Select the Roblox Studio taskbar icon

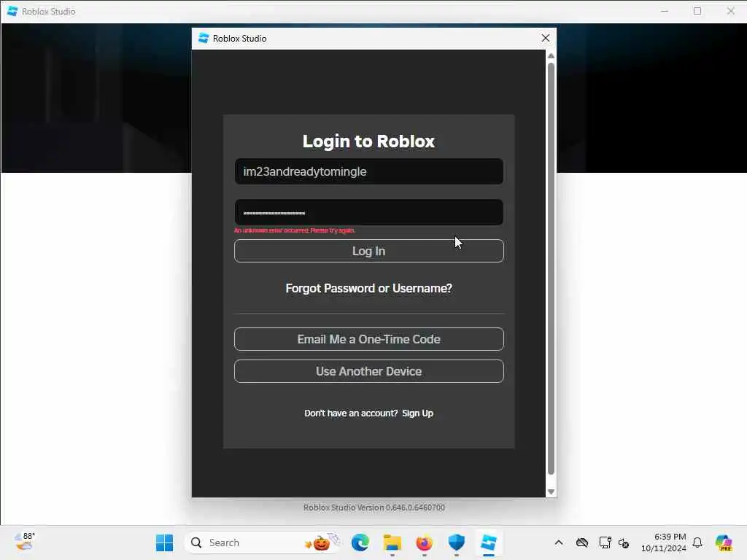[488, 542]
